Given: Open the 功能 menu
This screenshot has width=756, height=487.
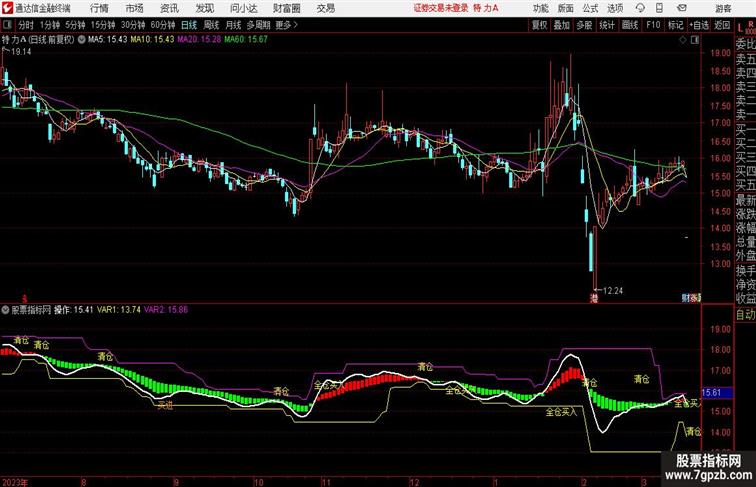Looking at the screenshot, I should pos(540,8).
